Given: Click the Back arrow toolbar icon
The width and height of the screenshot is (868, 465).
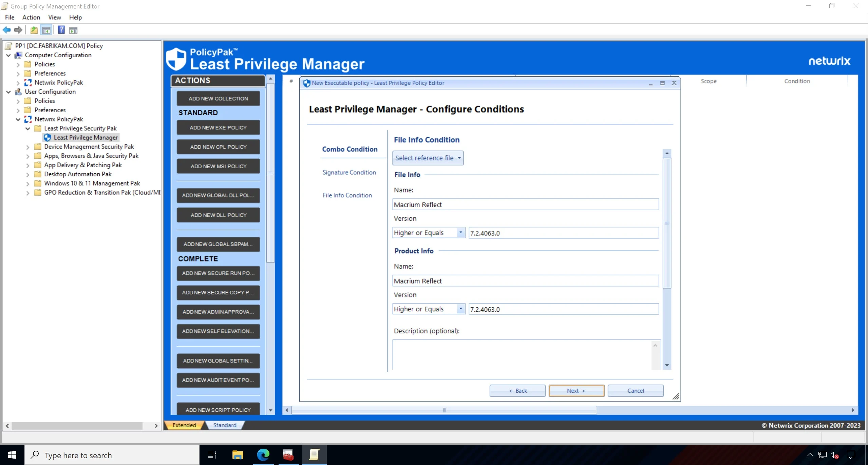Looking at the screenshot, I should click(7, 30).
